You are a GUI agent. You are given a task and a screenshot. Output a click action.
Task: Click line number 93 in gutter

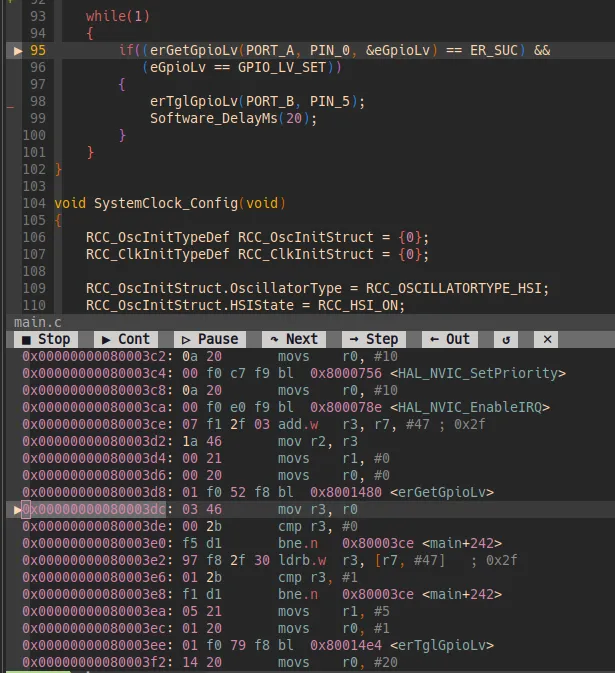(x=38, y=16)
